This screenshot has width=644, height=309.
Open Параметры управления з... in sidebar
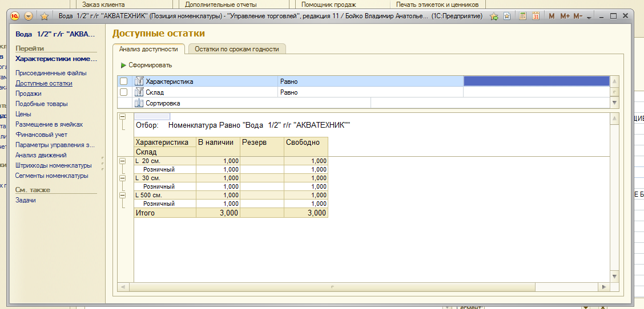coord(55,145)
